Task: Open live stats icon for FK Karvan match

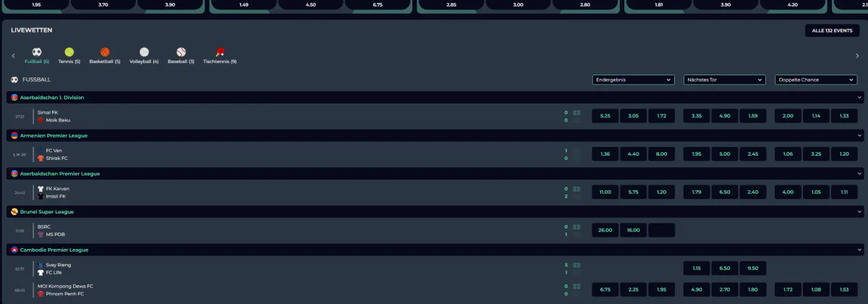Action: pos(576,189)
